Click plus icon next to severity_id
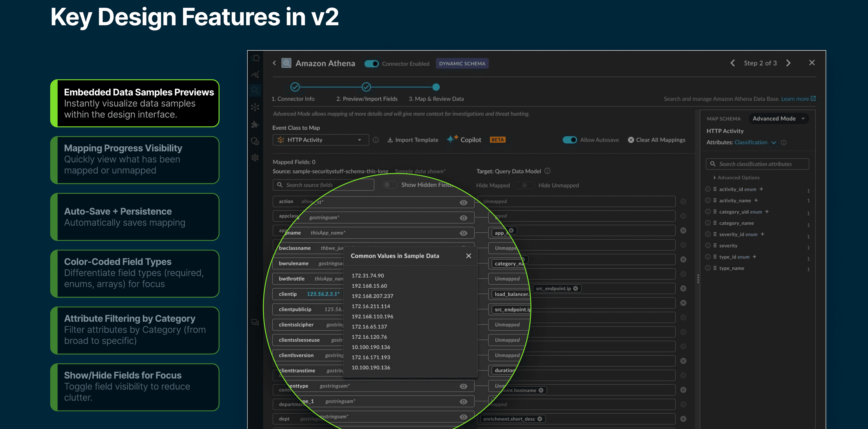This screenshot has height=429, width=868. coord(762,234)
